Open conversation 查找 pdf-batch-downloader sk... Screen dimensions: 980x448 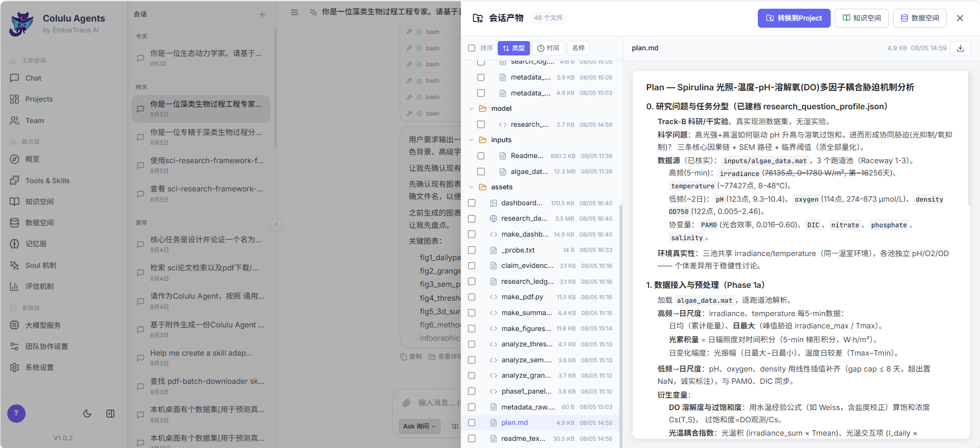point(201,386)
